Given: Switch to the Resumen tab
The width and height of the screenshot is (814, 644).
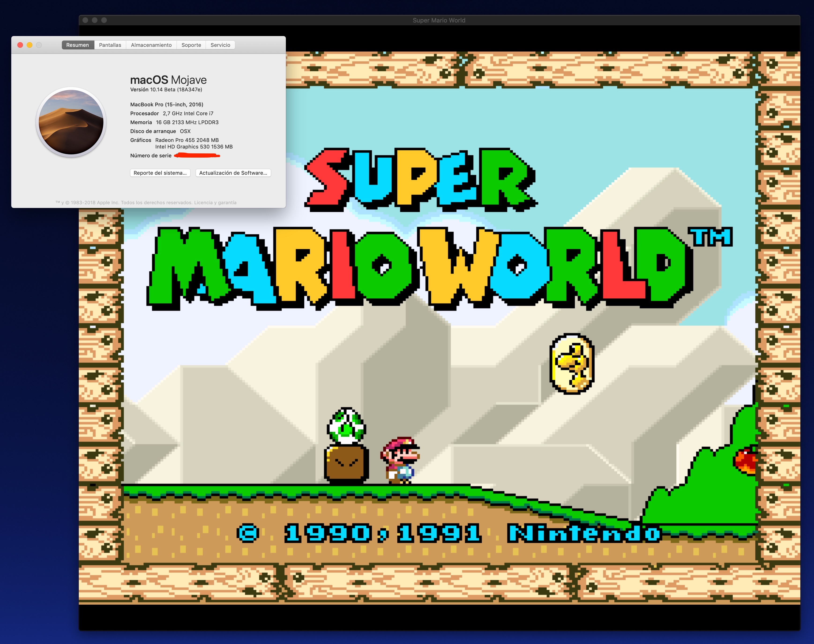Looking at the screenshot, I should point(78,45).
